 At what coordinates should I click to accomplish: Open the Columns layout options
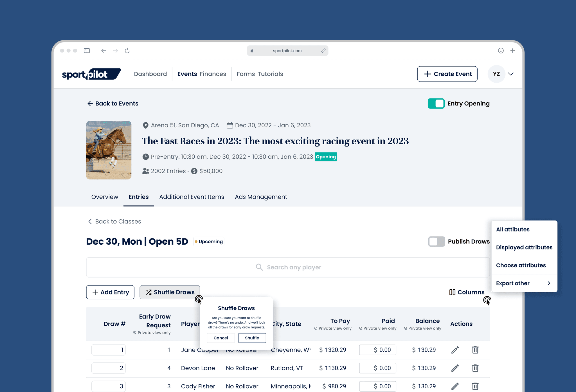pyautogui.click(x=467, y=292)
